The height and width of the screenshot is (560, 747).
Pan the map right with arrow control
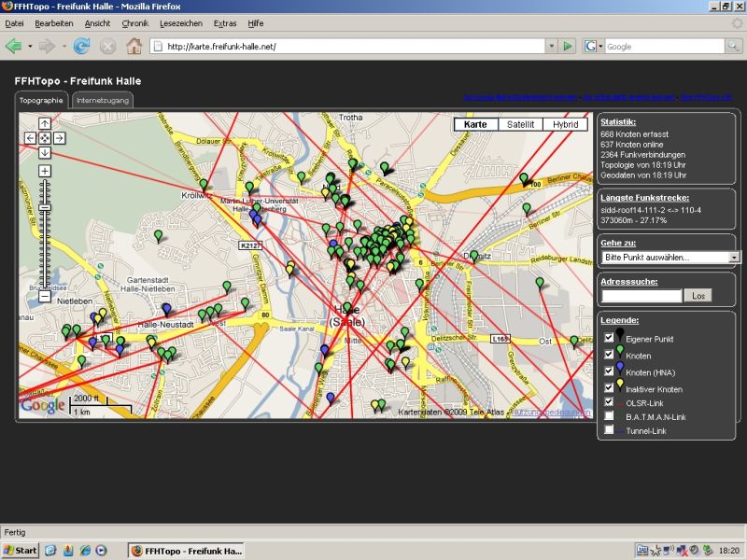pyautogui.click(x=60, y=138)
